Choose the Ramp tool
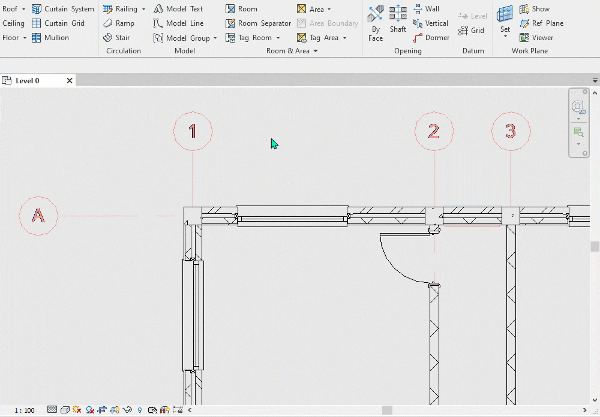The width and height of the screenshot is (600, 417). pos(119,23)
